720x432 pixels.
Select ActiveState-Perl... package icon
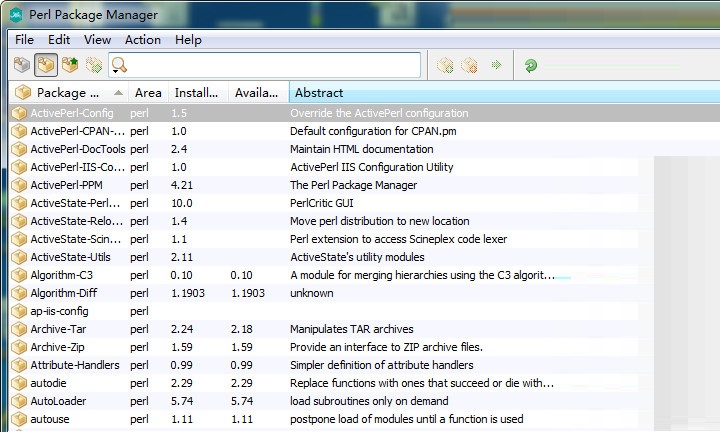pyautogui.click(x=19, y=203)
